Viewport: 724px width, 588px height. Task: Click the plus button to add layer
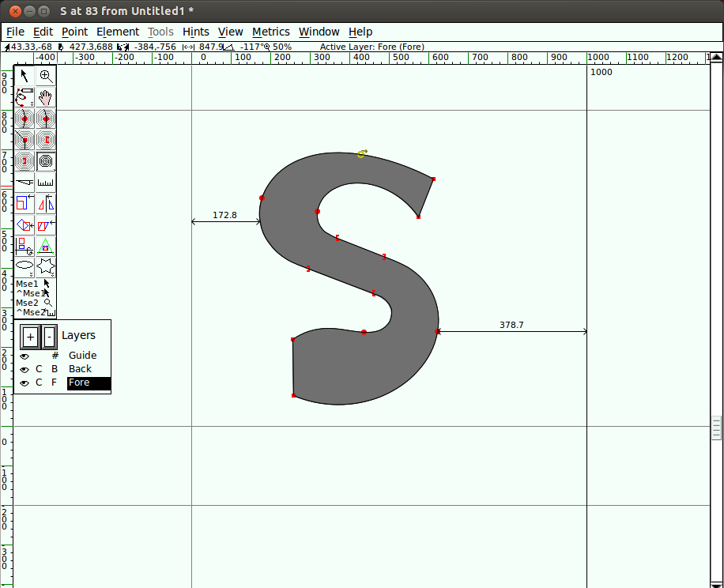tap(30, 337)
